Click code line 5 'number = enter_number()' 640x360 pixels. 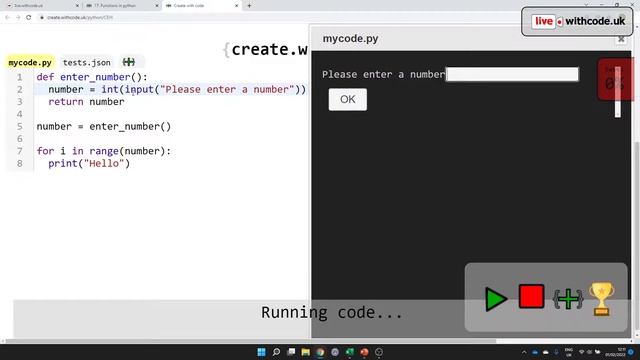(x=104, y=127)
